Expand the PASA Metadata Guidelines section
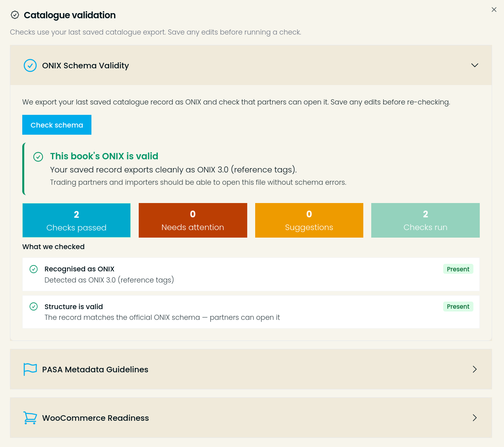 475,369
